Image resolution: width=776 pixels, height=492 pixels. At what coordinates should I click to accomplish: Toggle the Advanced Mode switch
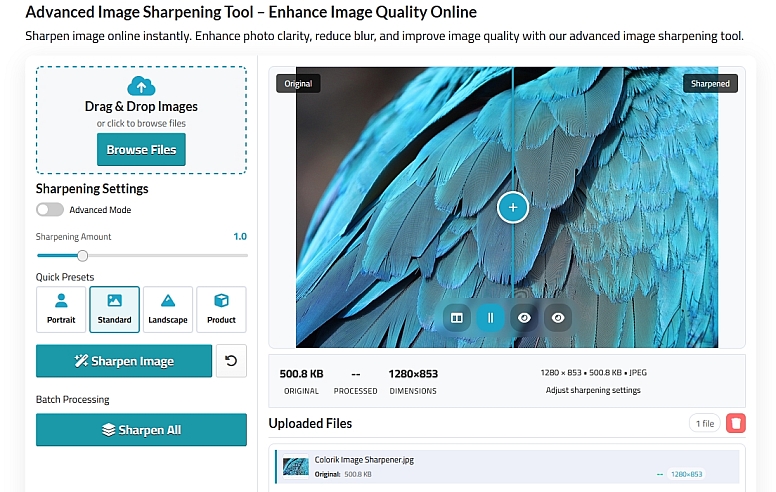50,209
